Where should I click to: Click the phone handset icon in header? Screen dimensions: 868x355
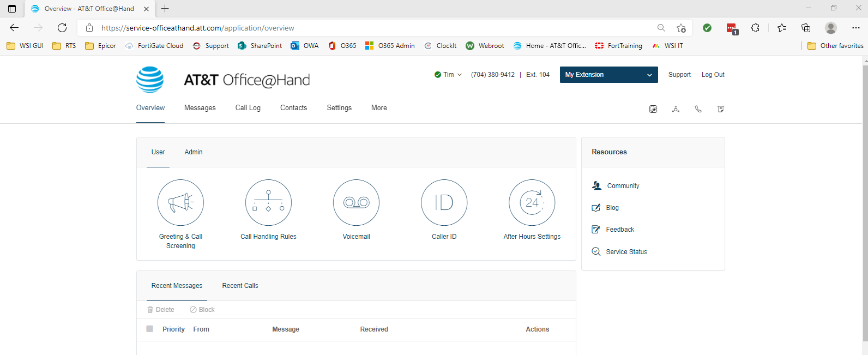(698, 109)
